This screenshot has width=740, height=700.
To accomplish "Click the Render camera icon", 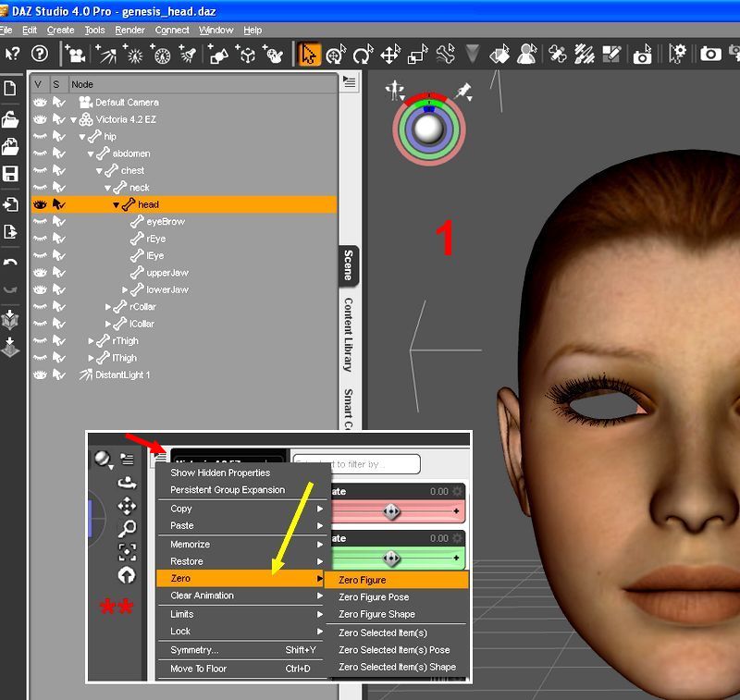I will pos(710,55).
